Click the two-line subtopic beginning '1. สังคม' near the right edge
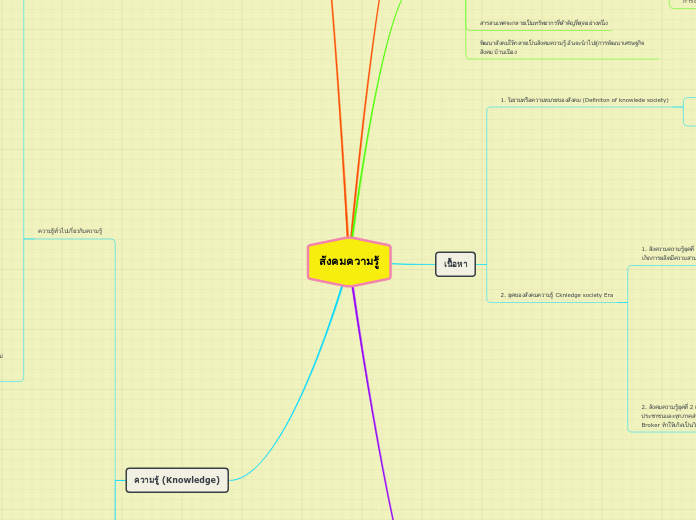696x520 pixels. [668, 253]
